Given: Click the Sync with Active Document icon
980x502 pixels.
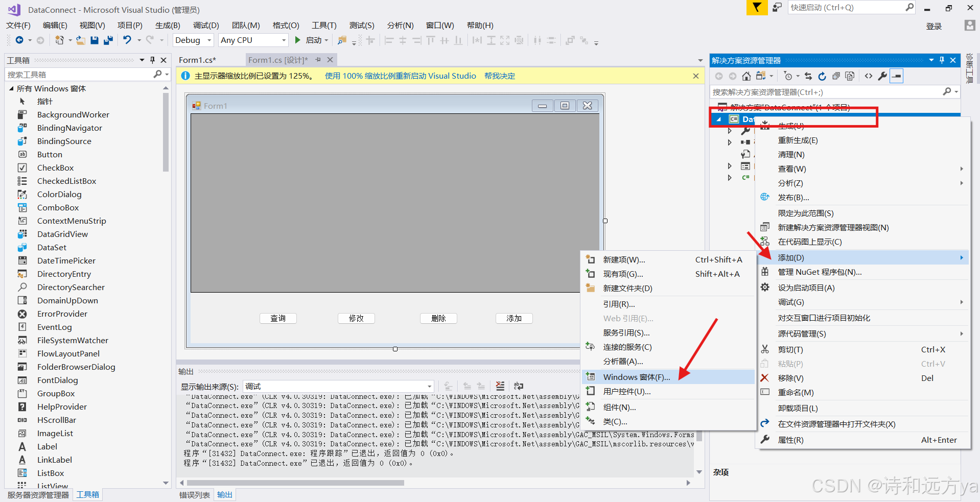Looking at the screenshot, I should [808, 76].
